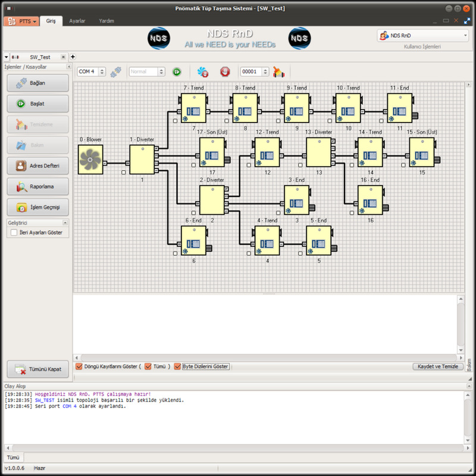The width and height of the screenshot is (476, 476).
Task: Click the Tümünü Kapat button
Action: pyautogui.click(x=37, y=369)
